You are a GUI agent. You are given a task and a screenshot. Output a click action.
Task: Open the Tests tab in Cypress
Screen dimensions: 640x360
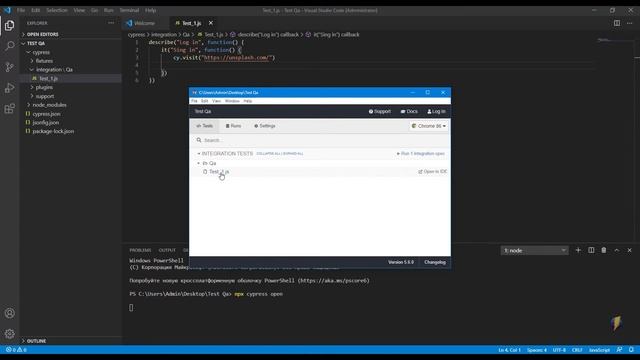coord(204,126)
